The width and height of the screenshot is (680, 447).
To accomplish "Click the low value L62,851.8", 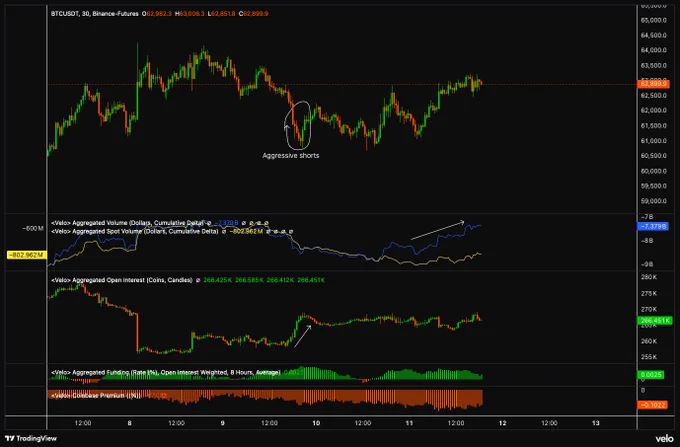I will (x=221, y=14).
